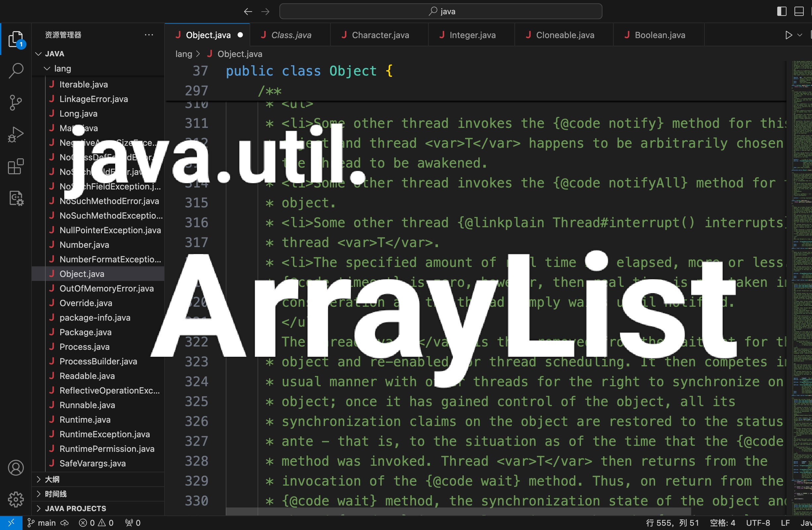The image size is (812, 530).
Task: Open the errors and warnings status counter
Action: [x=96, y=522]
